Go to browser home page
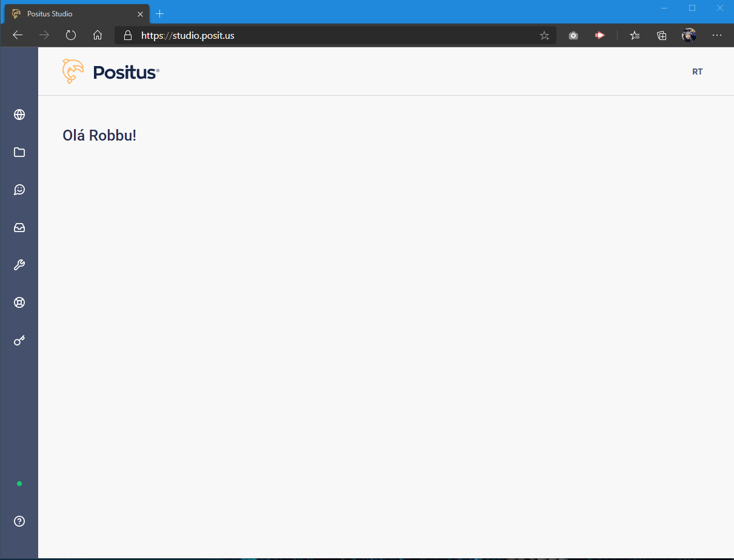This screenshot has height=560, width=734. [98, 35]
